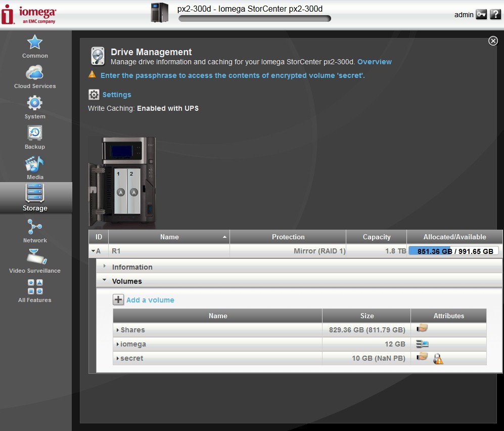Click the Protection column header
The image size is (504, 431).
[288, 237]
